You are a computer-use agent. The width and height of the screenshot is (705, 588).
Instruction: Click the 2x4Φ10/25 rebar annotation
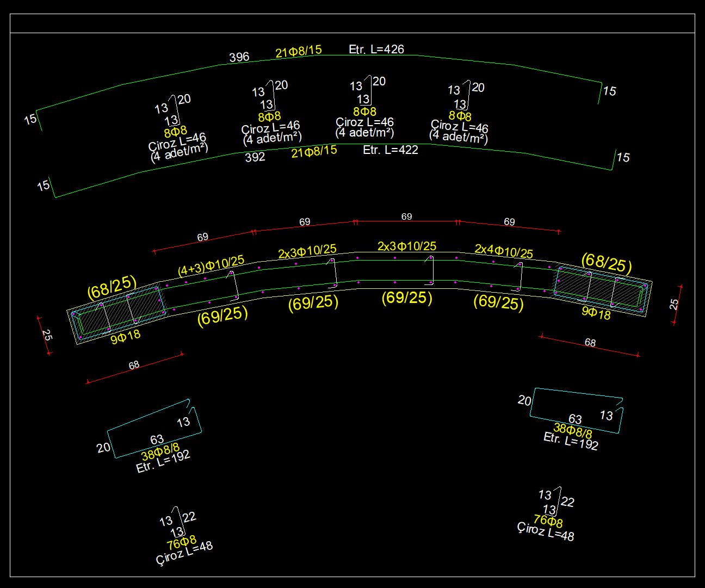[x=504, y=251]
